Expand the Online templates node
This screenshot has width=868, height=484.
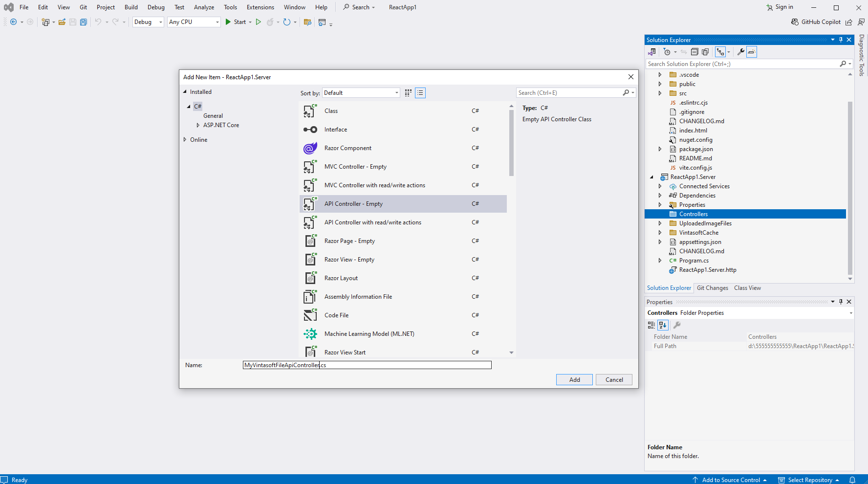pos(185,140)
